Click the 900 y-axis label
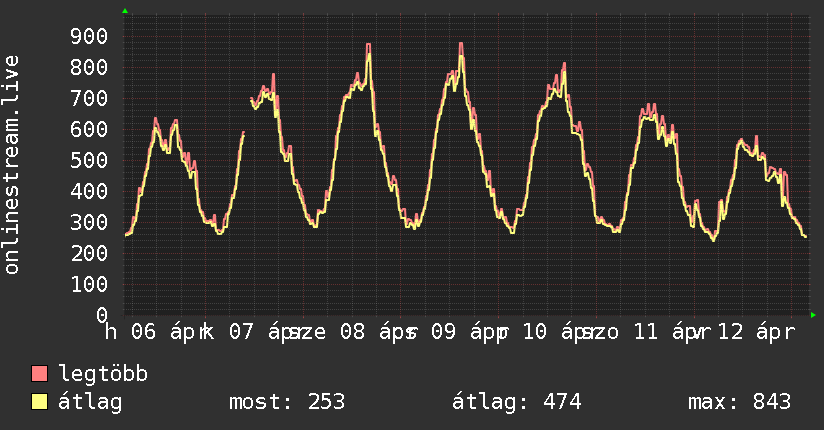Viewport: 824px width, 430px height. (90, 37)
